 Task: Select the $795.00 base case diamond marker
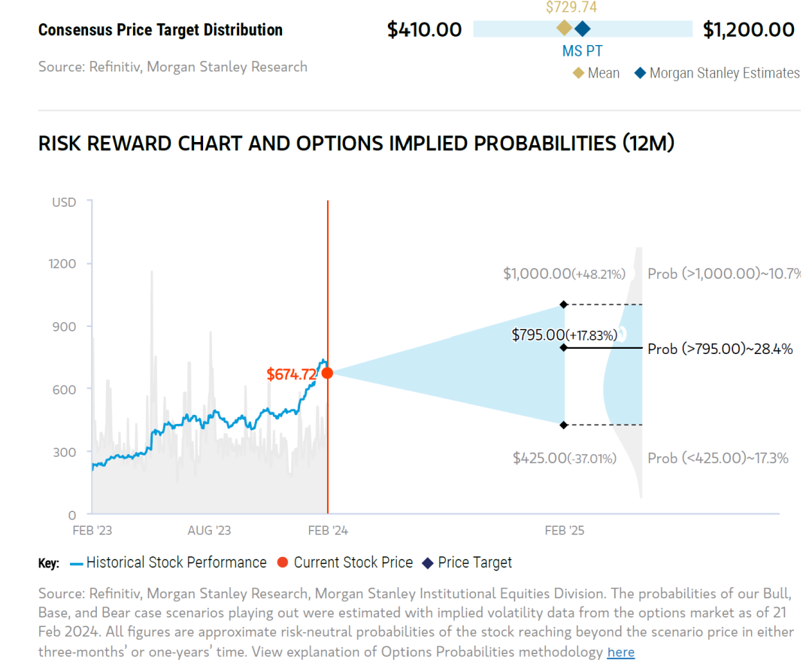(x=564, y=347)
